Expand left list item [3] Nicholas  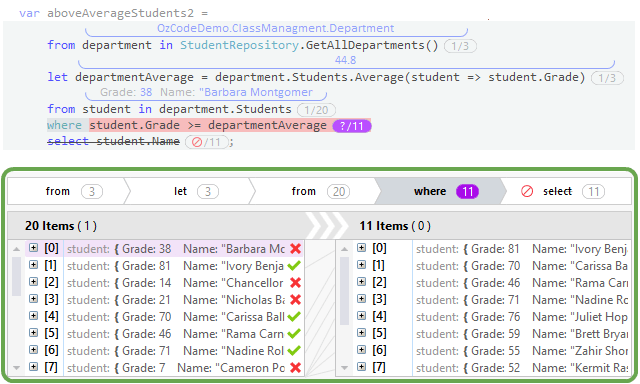coord(33,299)
